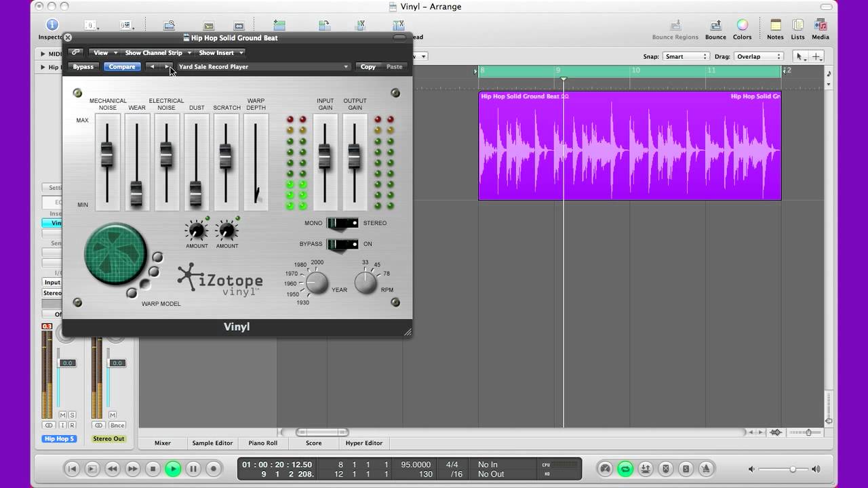Click the stereo format icon on Stereo Out strip
The width and height of the screenshot is (868, 488).
[x=98, y=425]
